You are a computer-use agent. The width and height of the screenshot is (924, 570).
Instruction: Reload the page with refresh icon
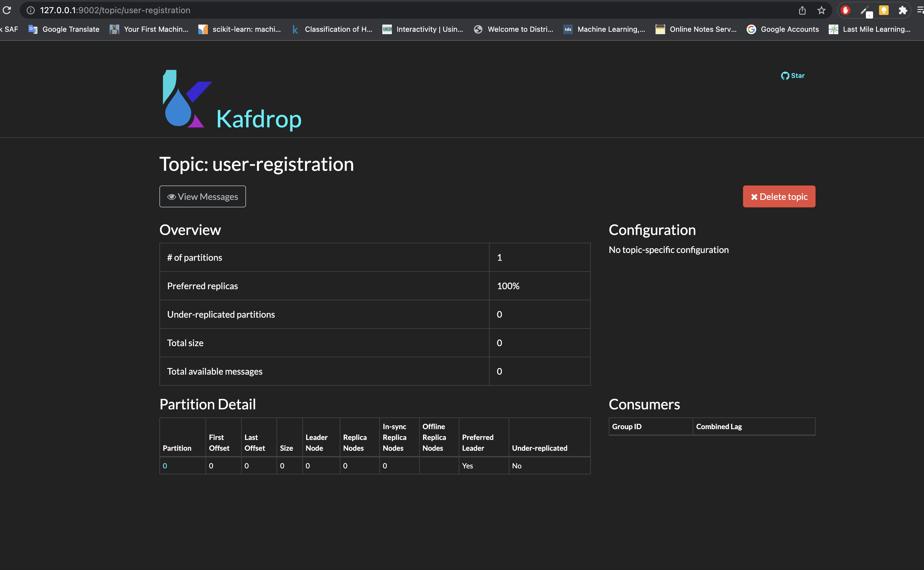click(x=7, y=10)
